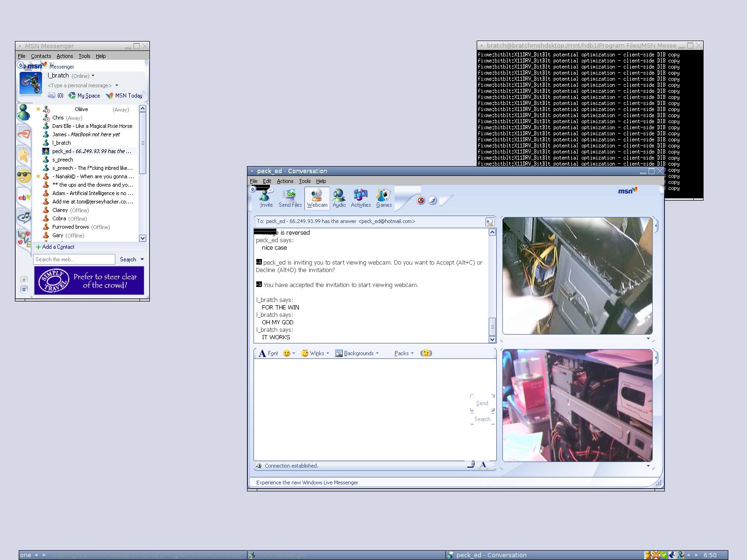Click chat history scrollbar up arrow
This screenshot has width=747, height=560.
pos(492,232)
